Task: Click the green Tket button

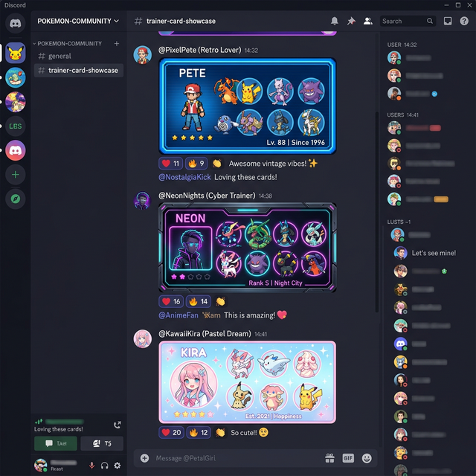Action: 56,443
